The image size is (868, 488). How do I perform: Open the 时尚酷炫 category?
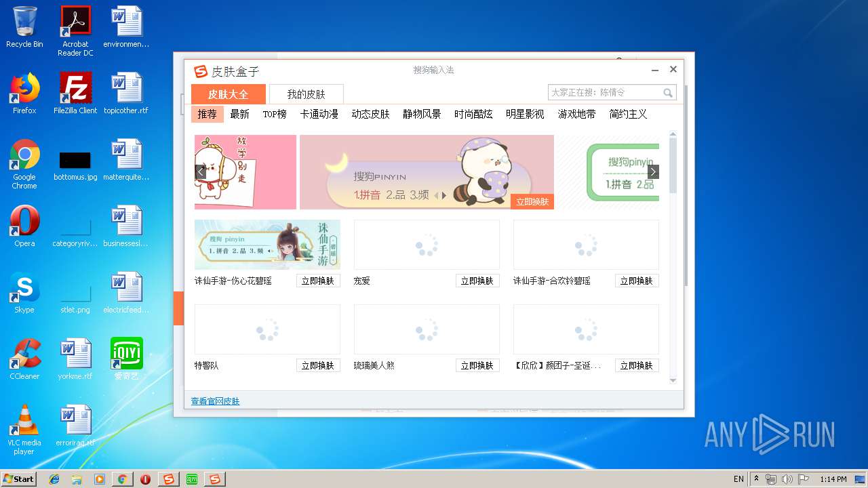coord(473,114)
